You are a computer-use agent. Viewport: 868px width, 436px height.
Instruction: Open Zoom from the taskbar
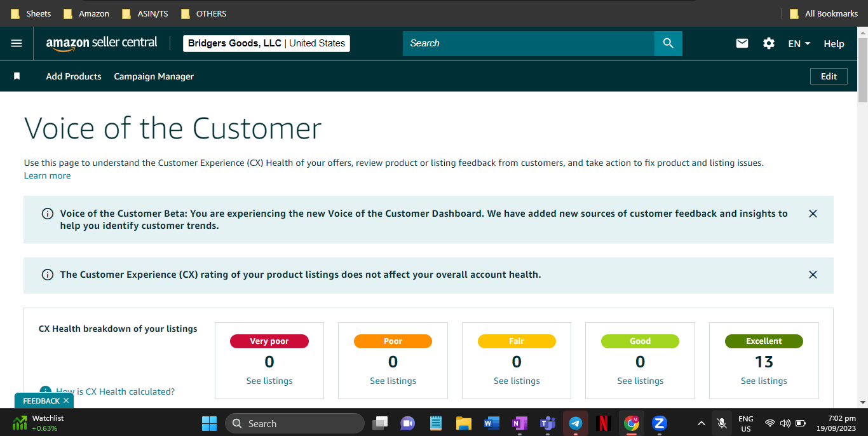tap(660, 423)
